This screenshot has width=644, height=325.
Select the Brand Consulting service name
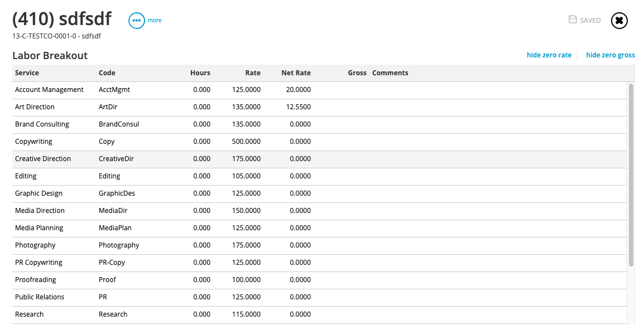coord(42,124)
